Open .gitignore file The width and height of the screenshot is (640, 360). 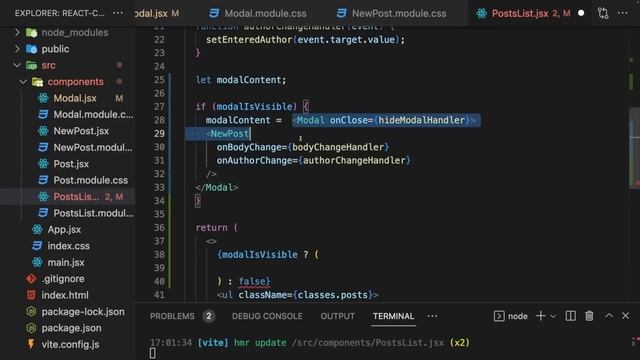click(x=63, y=278)
